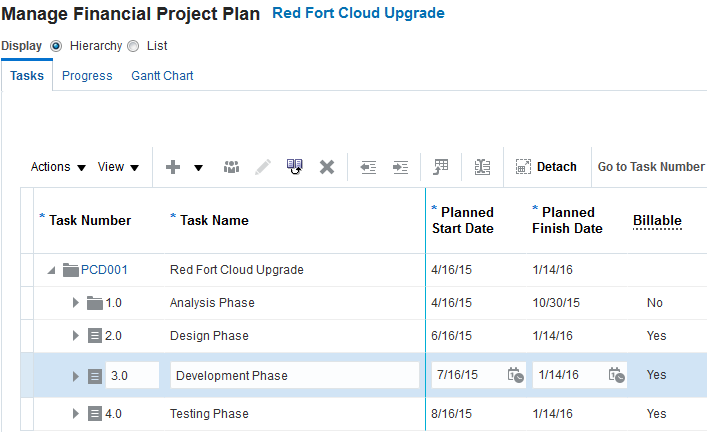Indent the selected task
Image resolution: width=707 pixels, height=432 pixels.
[x=400, y=167]
